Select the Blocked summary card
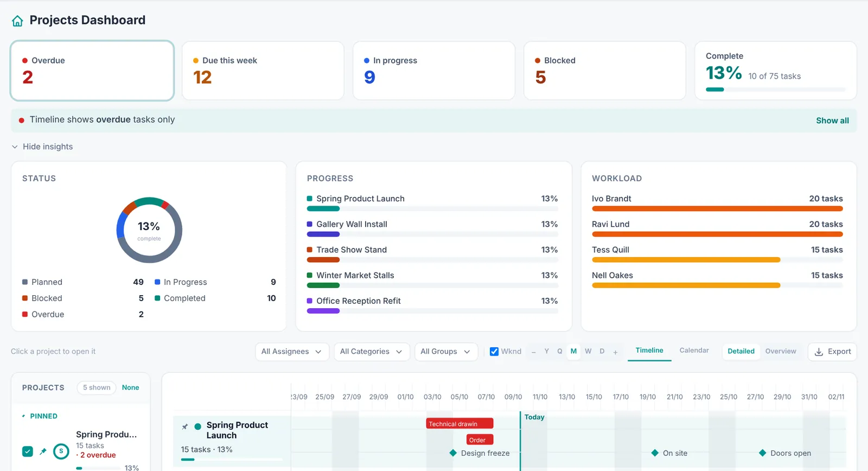 (x=605, y=71)
